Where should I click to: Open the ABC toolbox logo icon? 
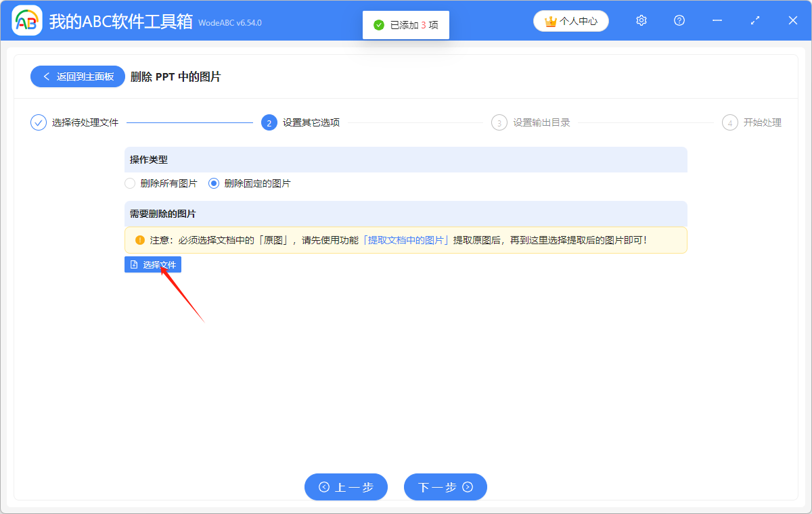coord(27,20)
